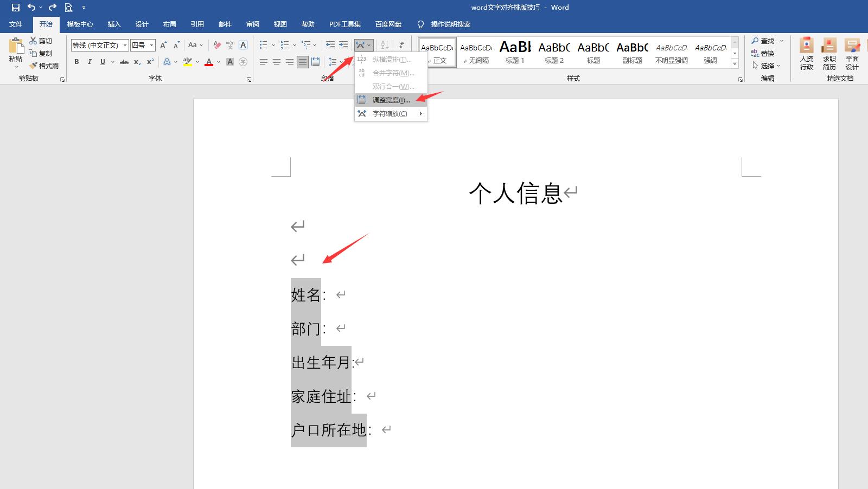868x489 pixels.
Task: Switch to the 插入 ribbon tab
Action: [114, 24]
